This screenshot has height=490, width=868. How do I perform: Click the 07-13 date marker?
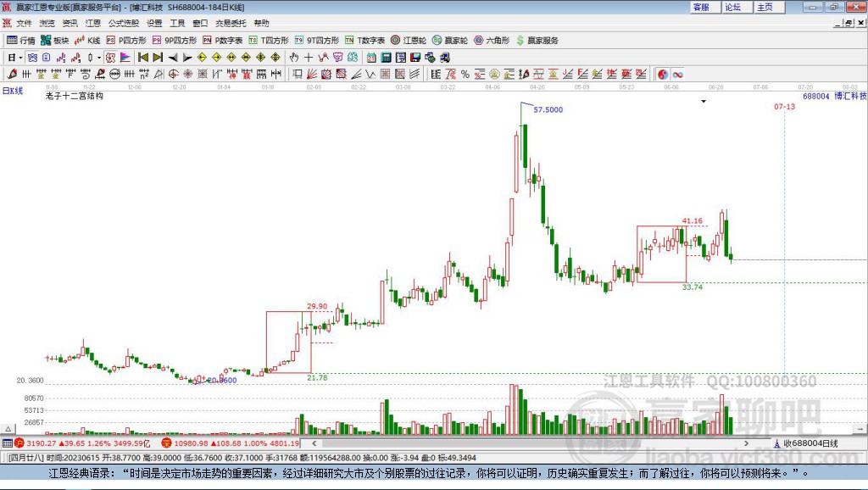tap(784, 106)
